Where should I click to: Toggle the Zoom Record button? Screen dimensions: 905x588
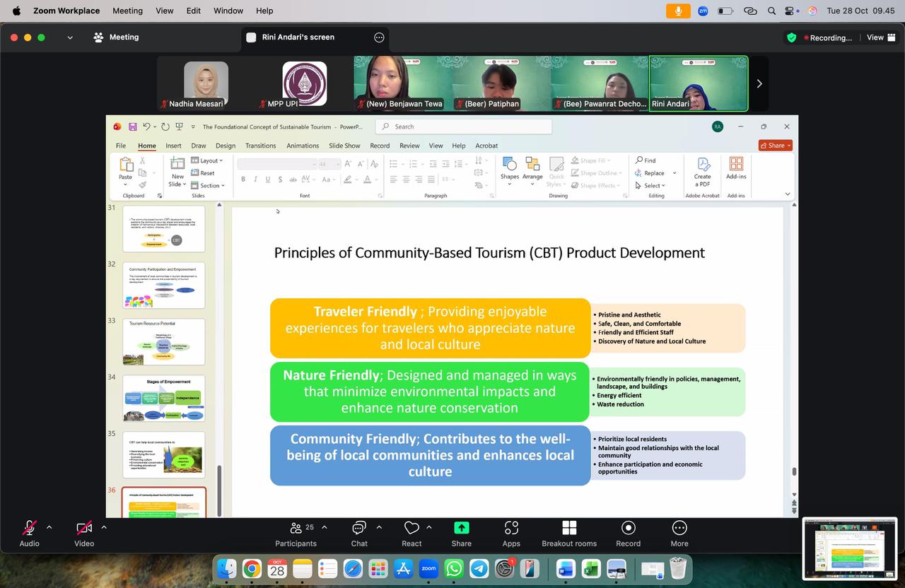pyautogui.click(x=628, y=533)
